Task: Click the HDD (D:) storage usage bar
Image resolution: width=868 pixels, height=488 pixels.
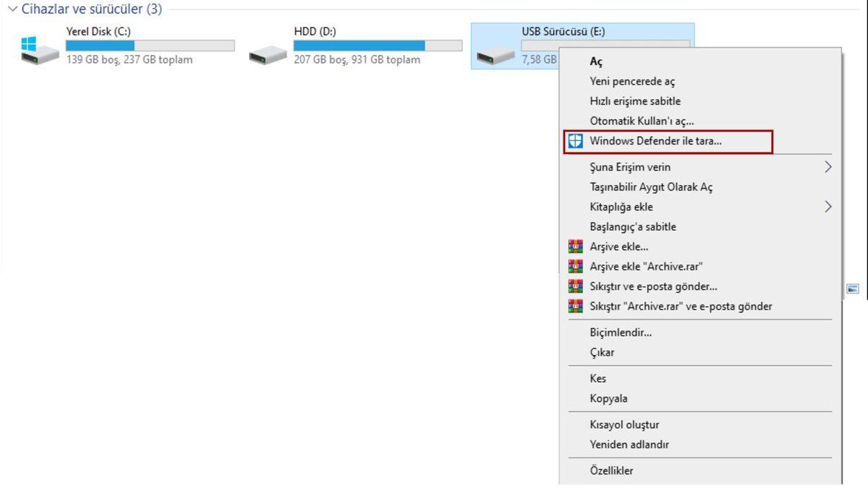Action: pos(378,46)
